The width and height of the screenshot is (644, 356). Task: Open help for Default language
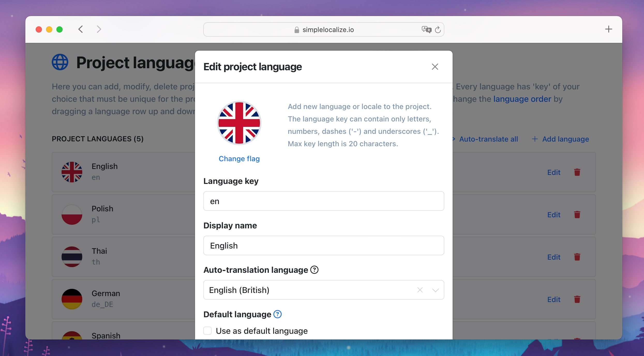[x=278, y=314]
